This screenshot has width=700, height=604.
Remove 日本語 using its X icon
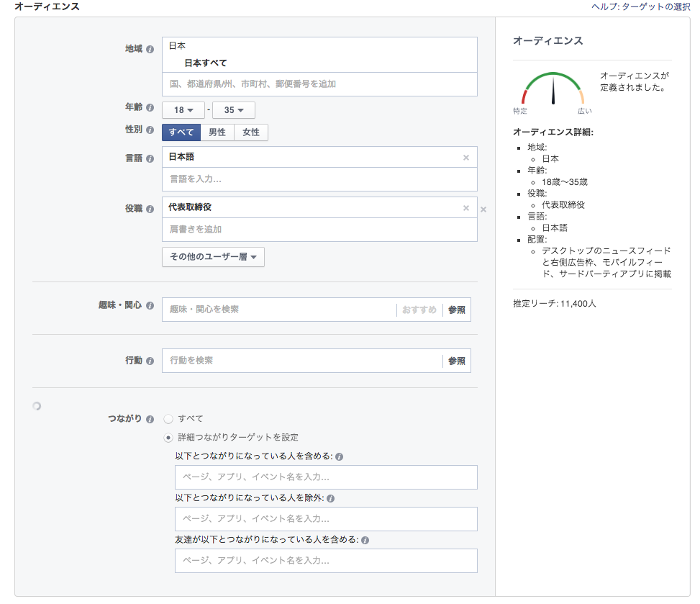465,157
